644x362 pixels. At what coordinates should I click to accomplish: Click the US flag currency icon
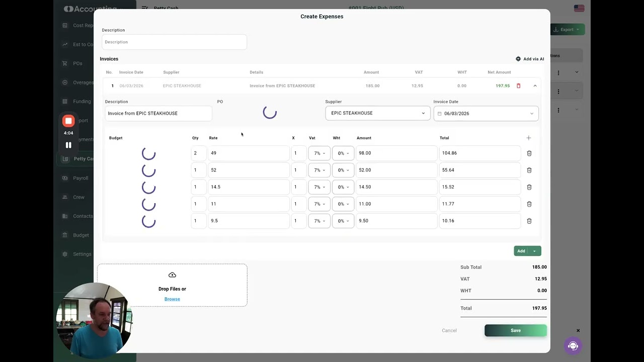click(x=579, y=9)
